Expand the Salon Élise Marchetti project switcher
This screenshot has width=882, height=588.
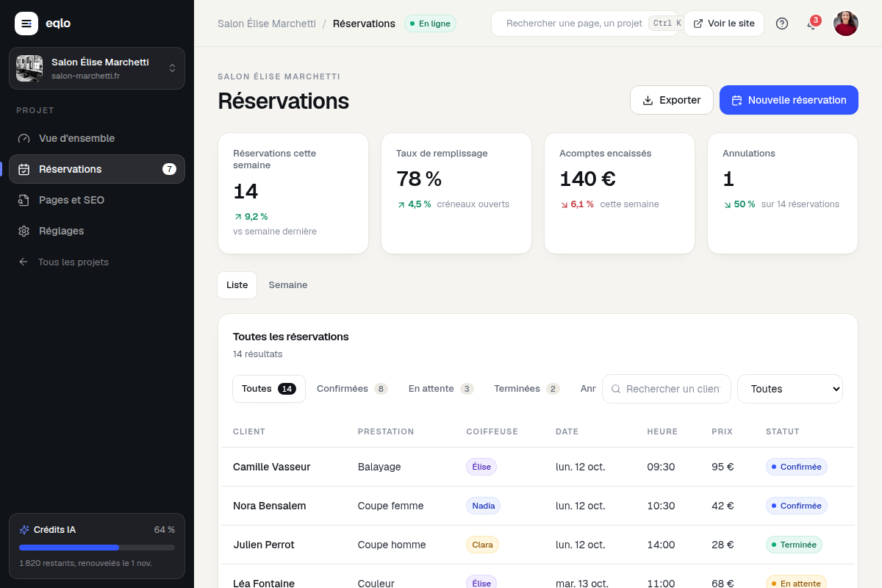(x=97, y=68)
